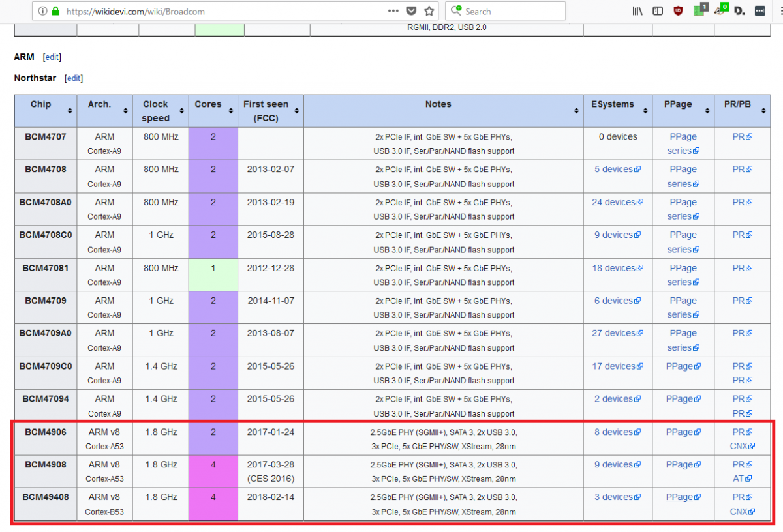Open the PPage link for BCM4906
Viewport: 783px width, 532px height.
tap(683, 432)
